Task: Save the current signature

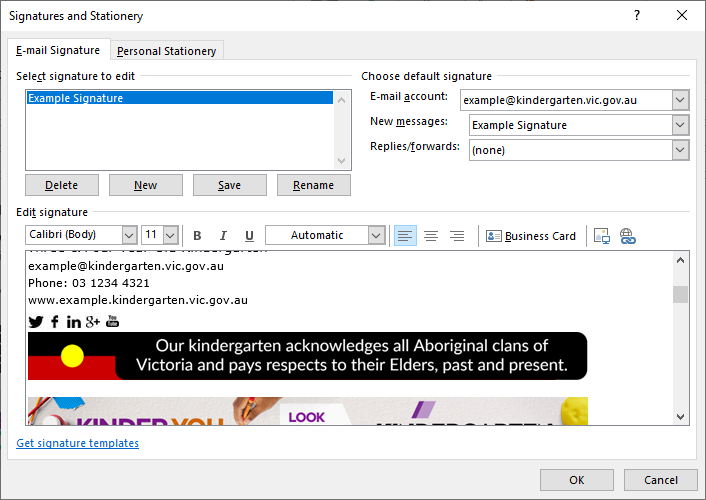Action: point(230,185)
